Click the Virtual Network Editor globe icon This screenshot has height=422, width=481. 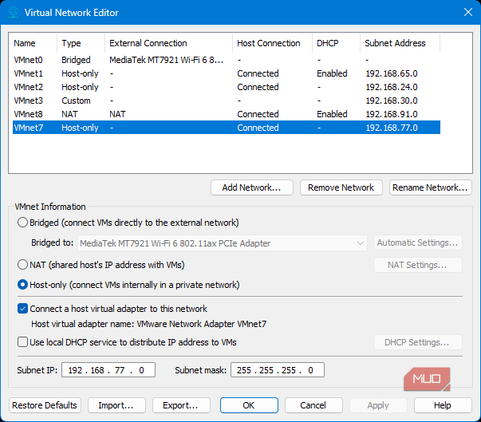click(13, 12)
